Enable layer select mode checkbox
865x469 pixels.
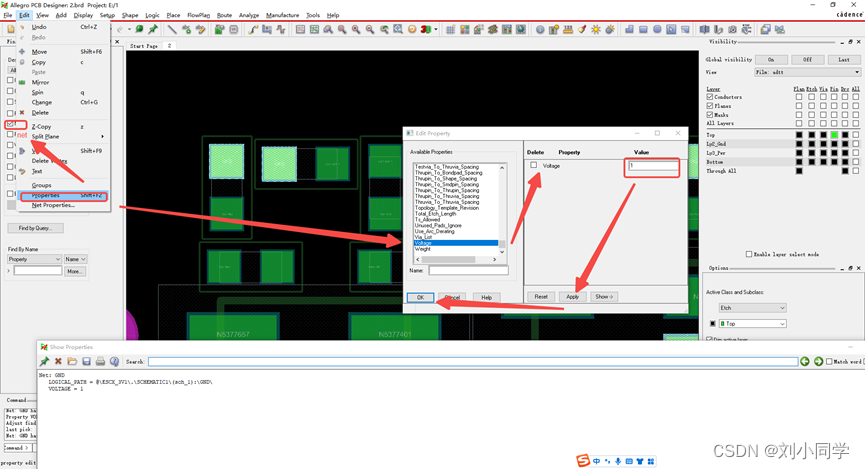tap(748, 255)
